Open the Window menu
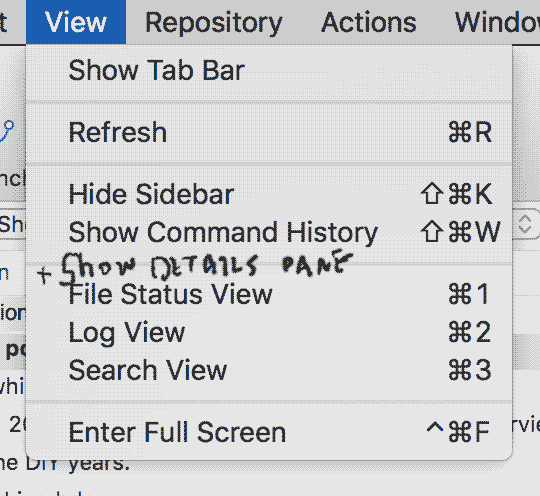The height and width of the screenshot is (496, 540). coord(497,23)
